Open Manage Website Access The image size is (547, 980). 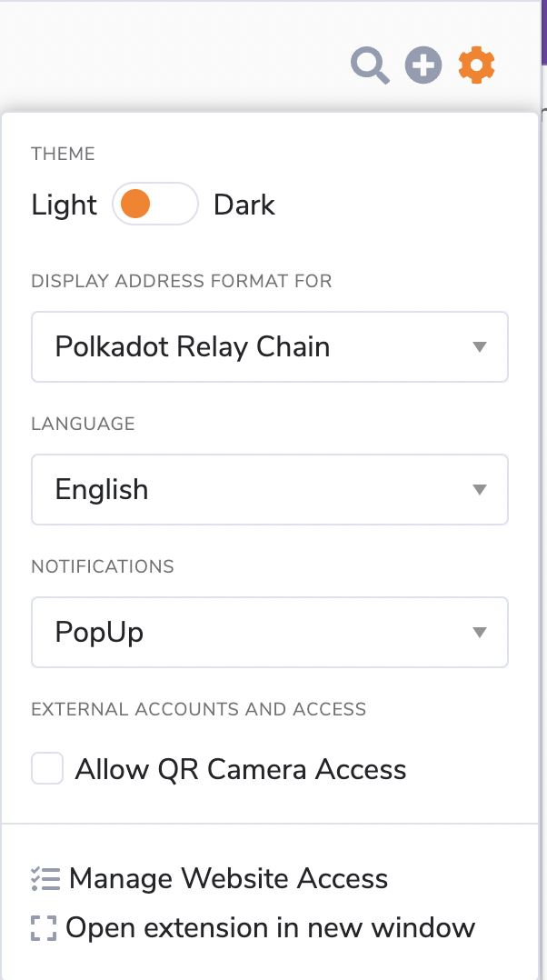(x=228, y=879)
